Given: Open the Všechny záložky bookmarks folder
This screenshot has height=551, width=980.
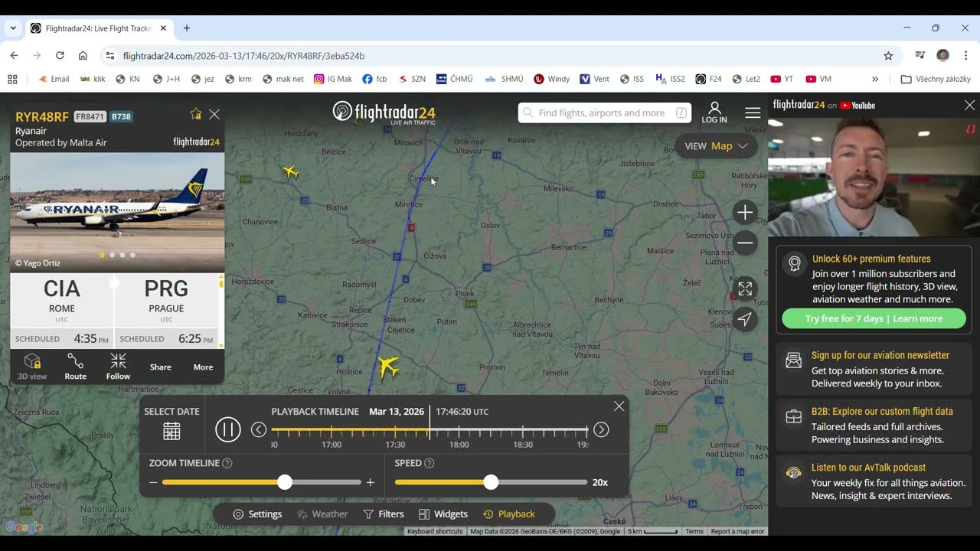Looking at the screenshot, I should (x=936, y=79).
